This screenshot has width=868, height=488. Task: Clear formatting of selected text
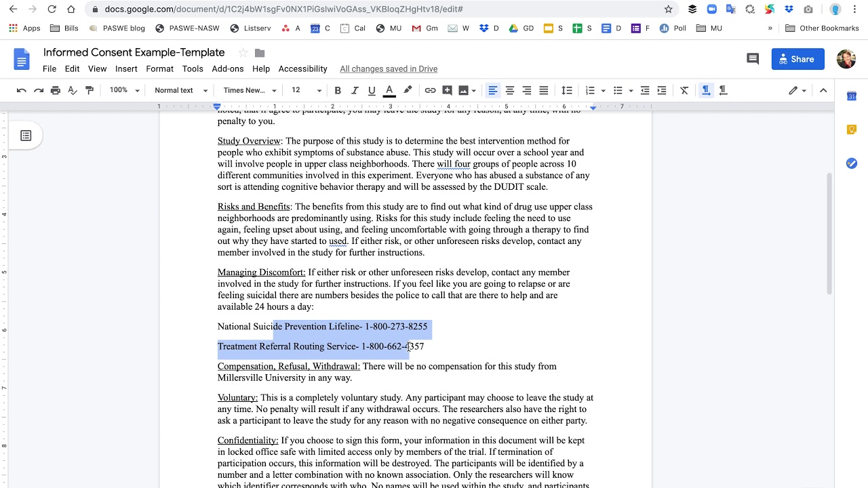click(684, 90)
